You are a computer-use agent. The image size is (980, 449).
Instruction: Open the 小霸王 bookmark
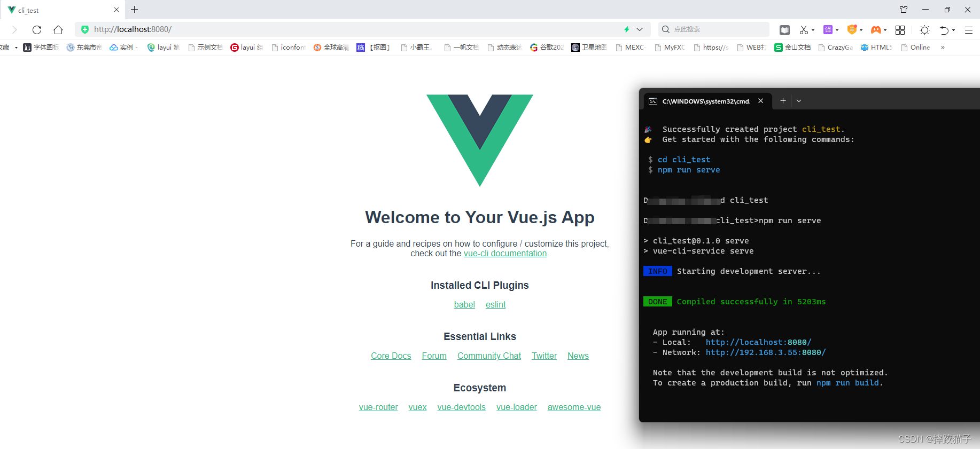(x=416, y=48)
